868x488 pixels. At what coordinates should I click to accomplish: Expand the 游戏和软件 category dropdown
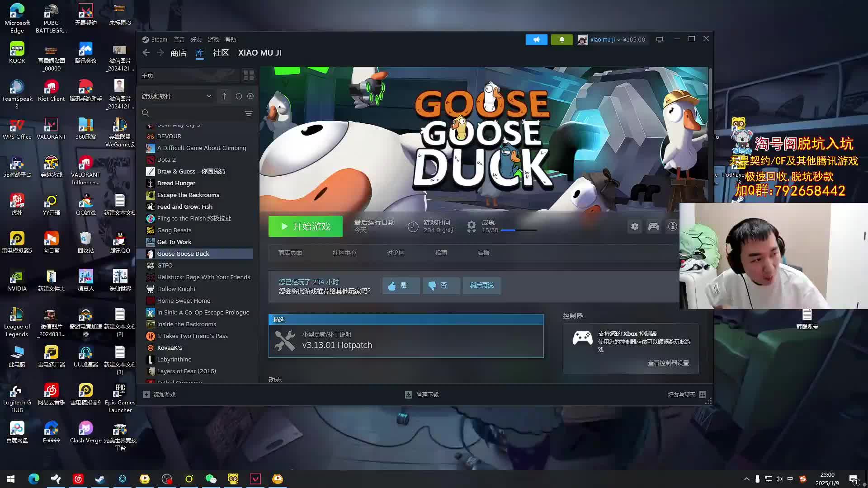click(208, 96)
